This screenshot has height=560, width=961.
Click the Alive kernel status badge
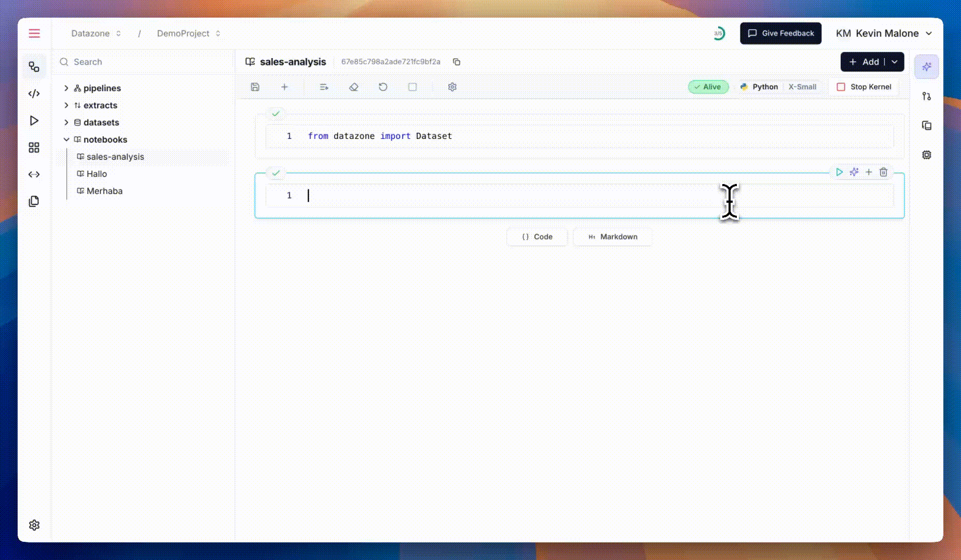(708, 87)
